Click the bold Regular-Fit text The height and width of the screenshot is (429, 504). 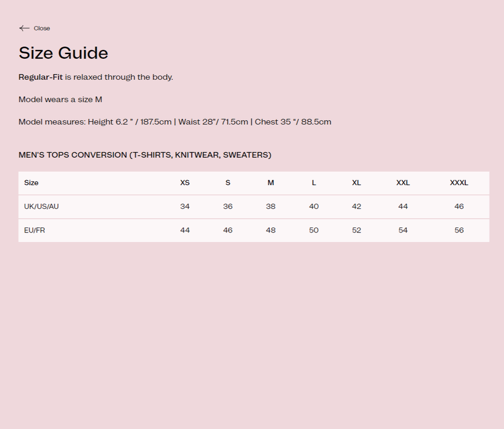pos(41,77)
